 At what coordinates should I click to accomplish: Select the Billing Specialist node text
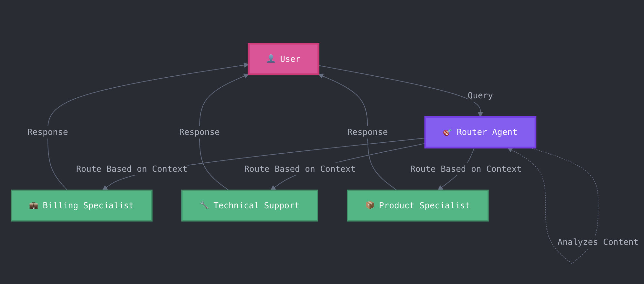pos(88,205)
